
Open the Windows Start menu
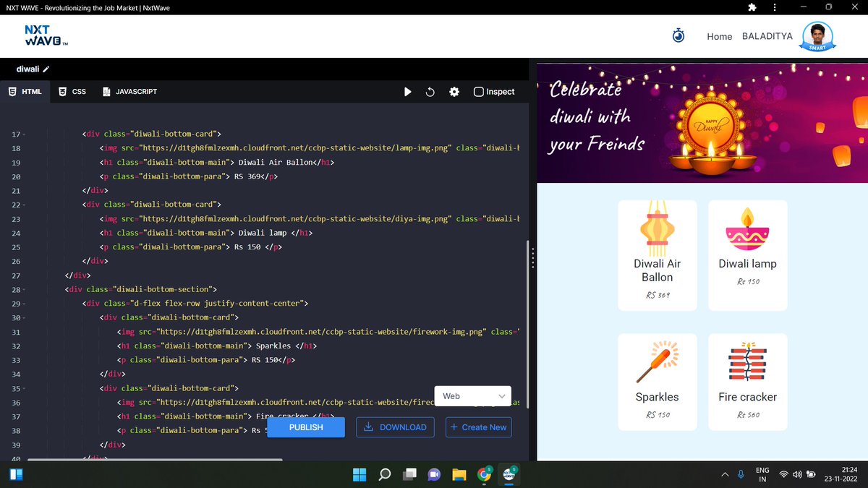pos(359,474)
